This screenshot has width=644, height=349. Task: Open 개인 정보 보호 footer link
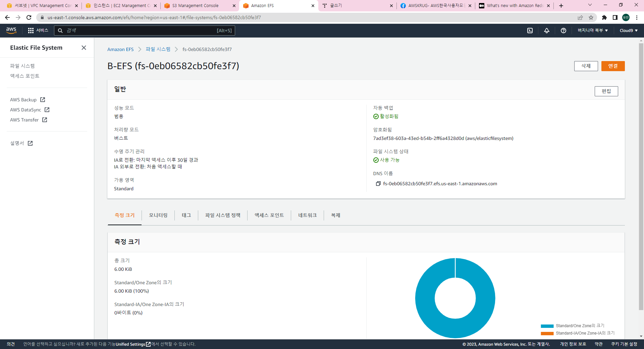(x=573, y=344)
